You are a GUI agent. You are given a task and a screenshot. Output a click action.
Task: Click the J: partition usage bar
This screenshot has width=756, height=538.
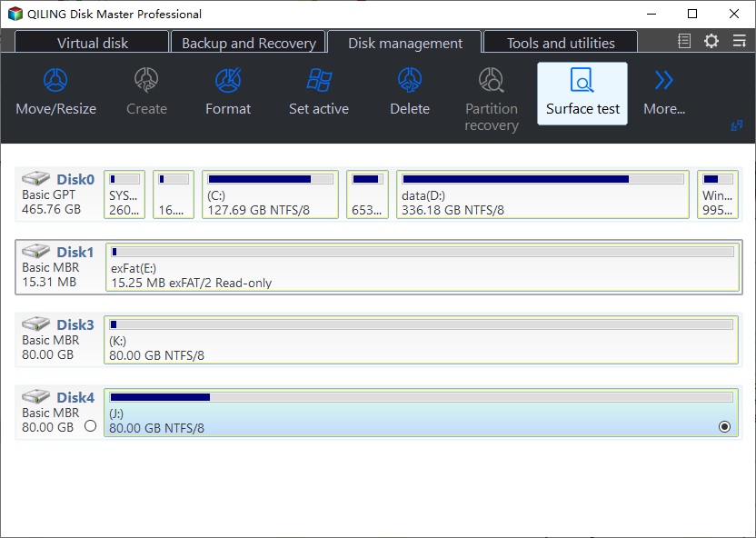[421, 397]
